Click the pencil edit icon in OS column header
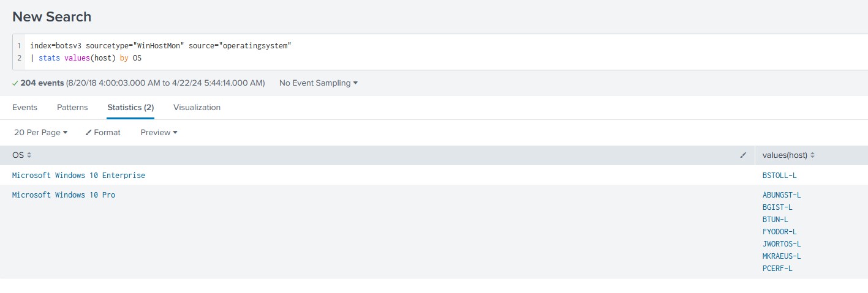Screen dimensions: 868x293 click(x=743, y=156)
